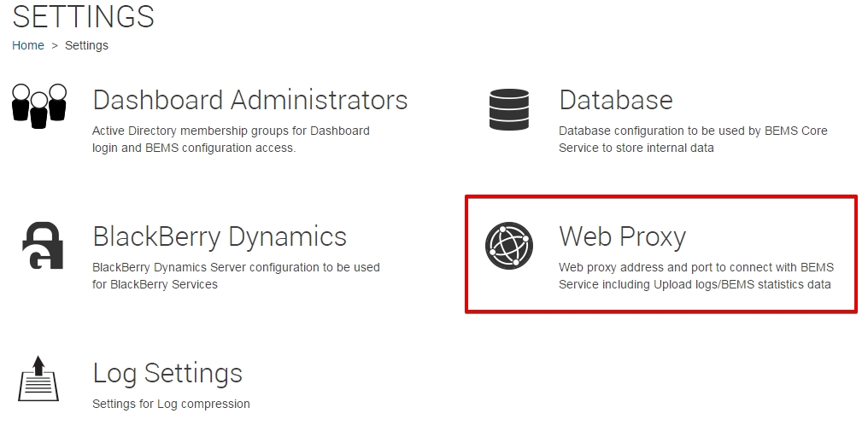The width and height of the screenshot is (868, 431).
Task: Click the Settings for Log compression text
Action: 171,404
